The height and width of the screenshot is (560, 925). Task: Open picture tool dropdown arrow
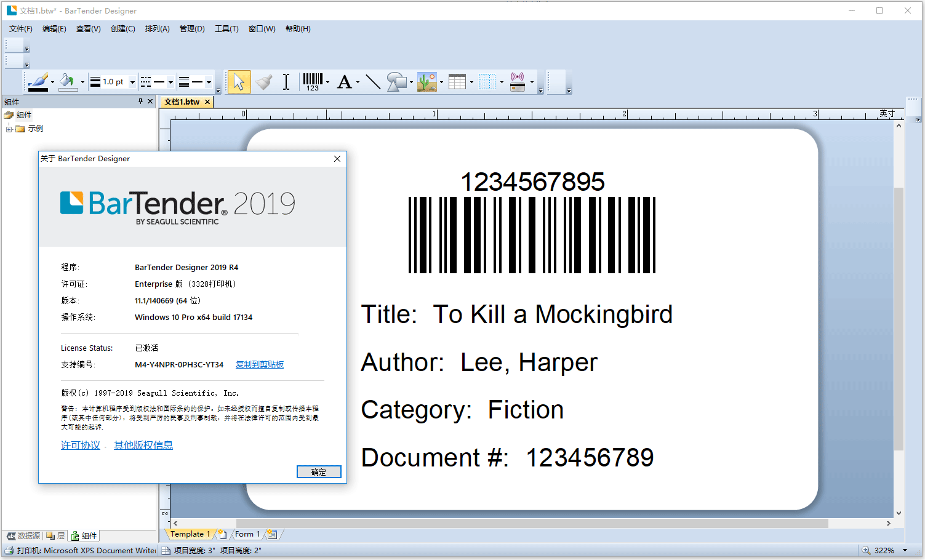(441, 82)
